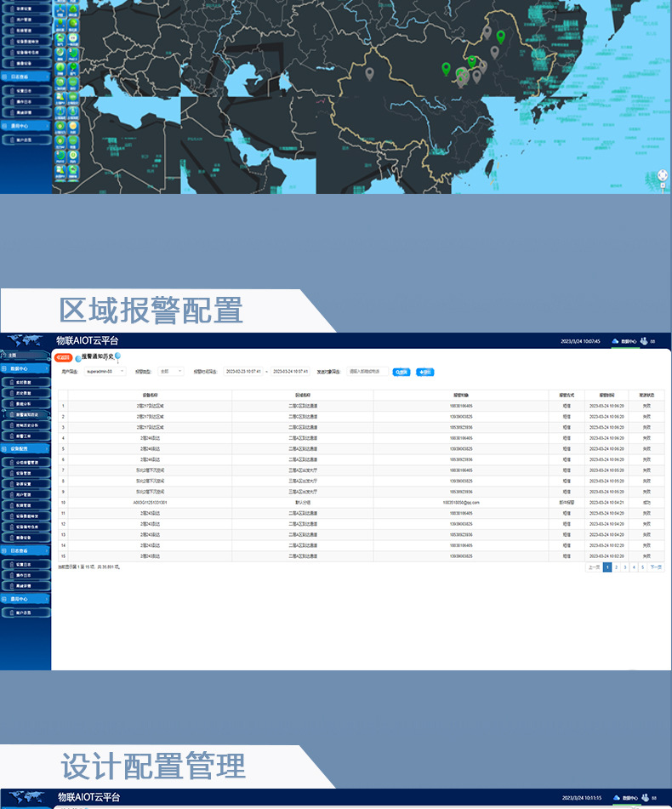Click the start date field 2023-02-23
672x809 pixels.
click(244, 372)
